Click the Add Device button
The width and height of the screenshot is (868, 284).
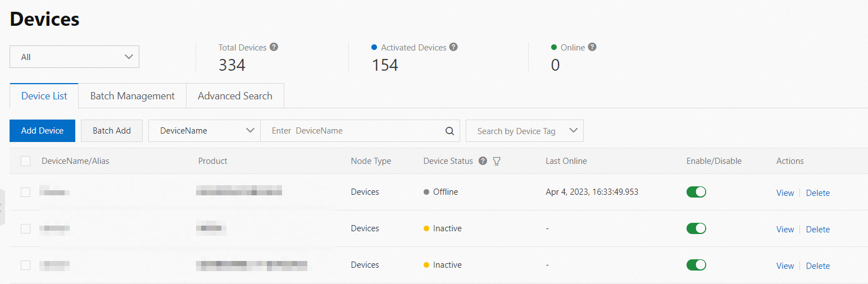coord(42,131)
